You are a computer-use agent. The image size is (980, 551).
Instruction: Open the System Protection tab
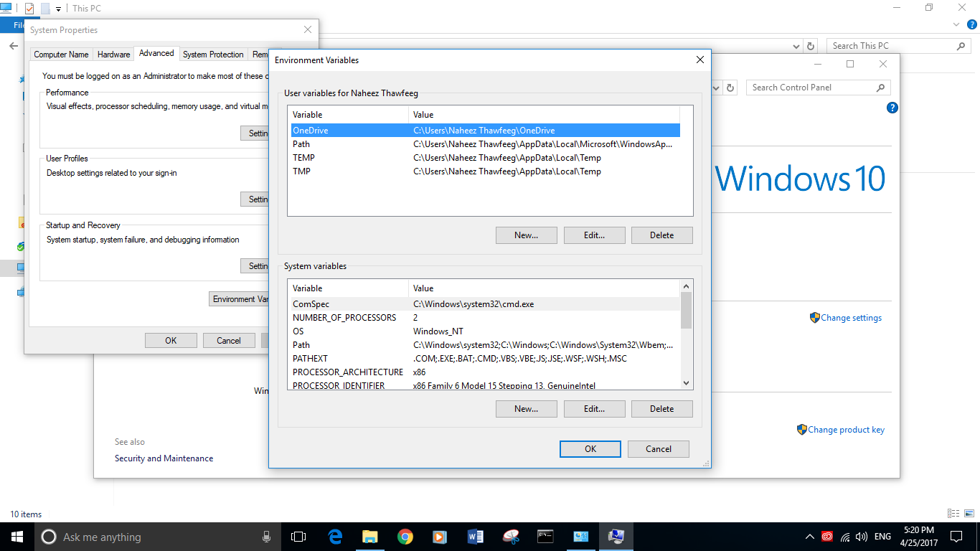[x=213, y=54]
